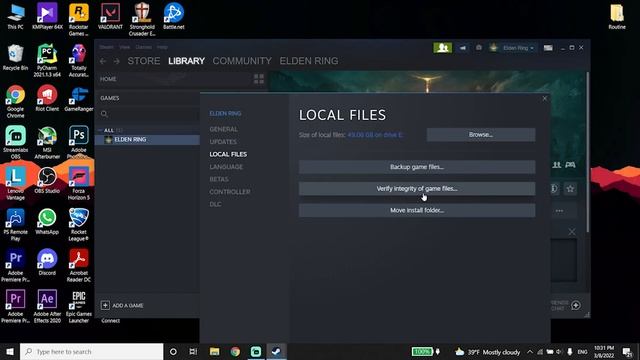Click the Steam taskbar icon

[276, 351]
